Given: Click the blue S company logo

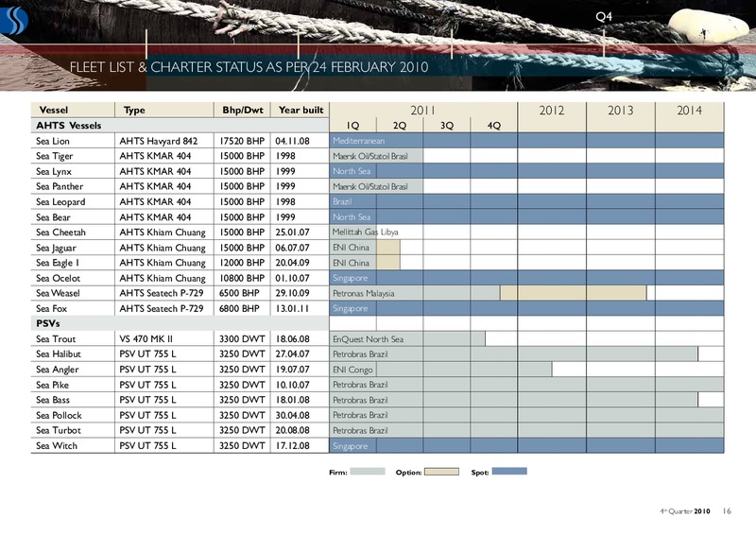Looking at the screenshot, I should coord(13,21).
